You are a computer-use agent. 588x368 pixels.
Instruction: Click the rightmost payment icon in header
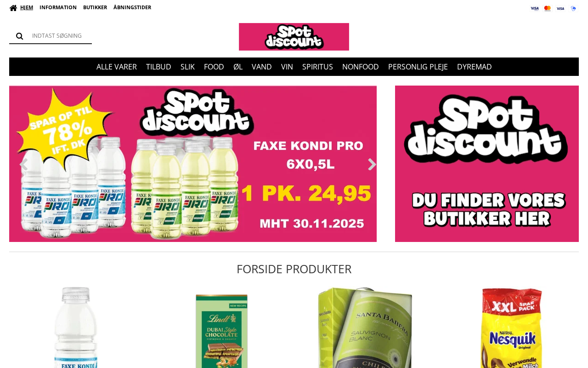(573, 8)
